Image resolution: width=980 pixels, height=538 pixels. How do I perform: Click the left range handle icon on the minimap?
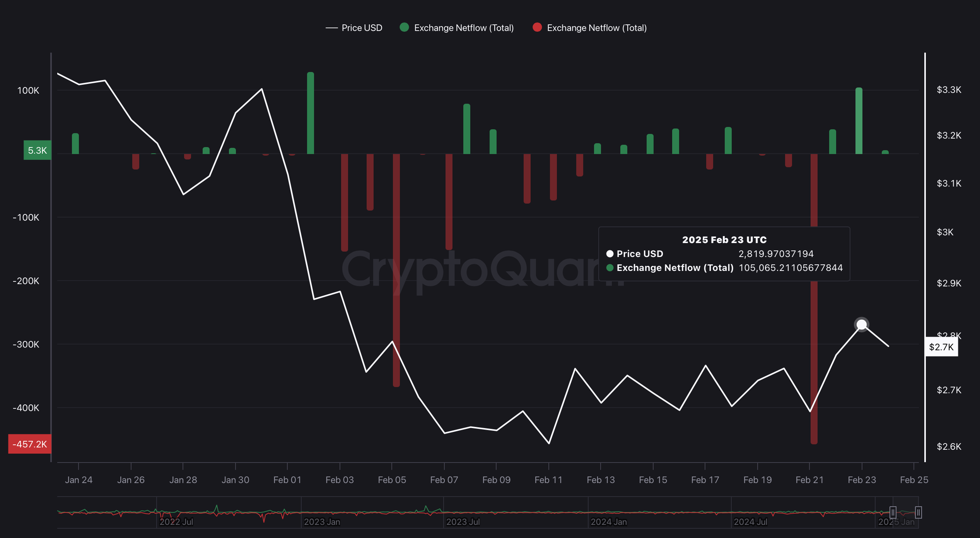pyautogui.click(x=893, y=512)
